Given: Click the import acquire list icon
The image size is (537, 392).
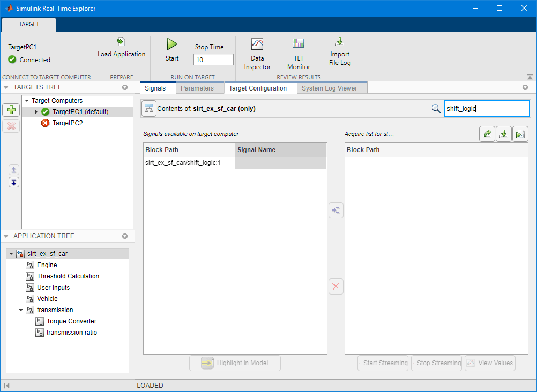Looking at the screenshot, I should click(503, 134).
